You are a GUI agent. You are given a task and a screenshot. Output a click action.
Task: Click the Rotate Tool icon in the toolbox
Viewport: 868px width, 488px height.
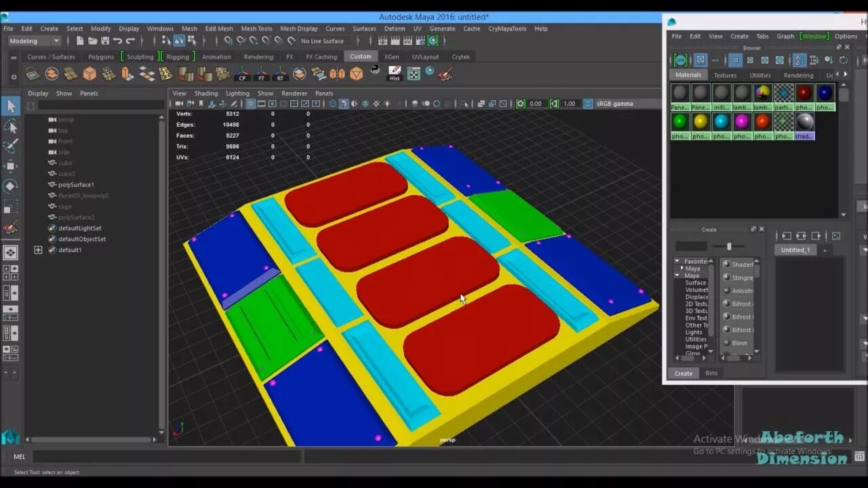(x=11, y=186)
